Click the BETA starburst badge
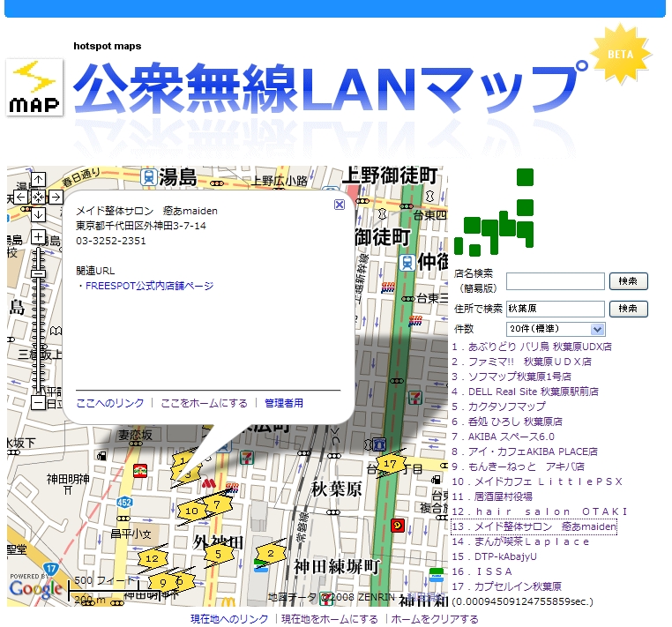This screenshot has height=627, width=672. click(x=620, y=54)
